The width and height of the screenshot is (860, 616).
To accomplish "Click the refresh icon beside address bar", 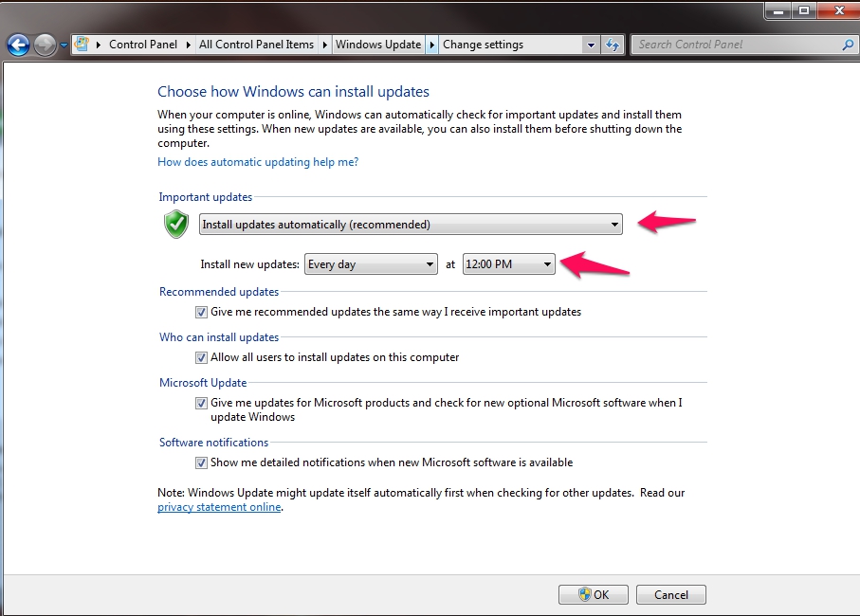I will click(x=613, y=45).
